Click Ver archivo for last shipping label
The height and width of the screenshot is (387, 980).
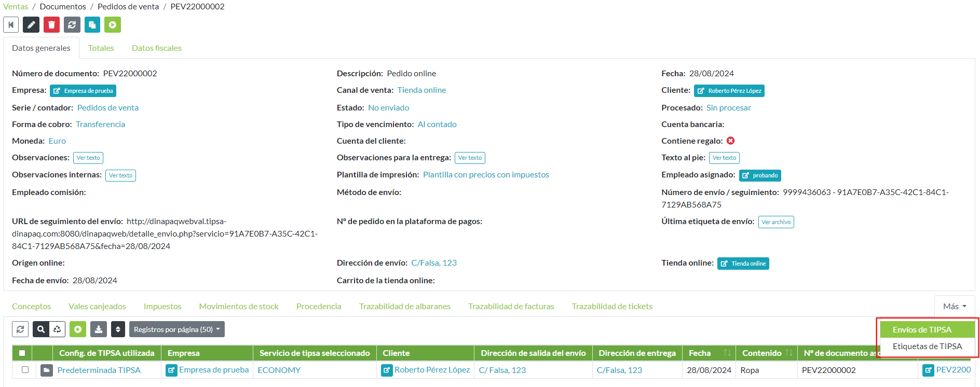pos(776,222)
